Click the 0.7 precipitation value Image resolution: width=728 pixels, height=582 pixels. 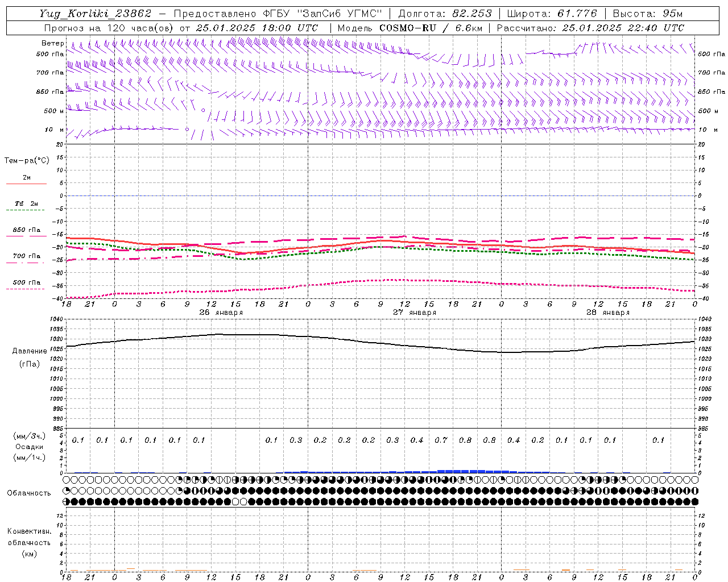[x=441, y=440]
